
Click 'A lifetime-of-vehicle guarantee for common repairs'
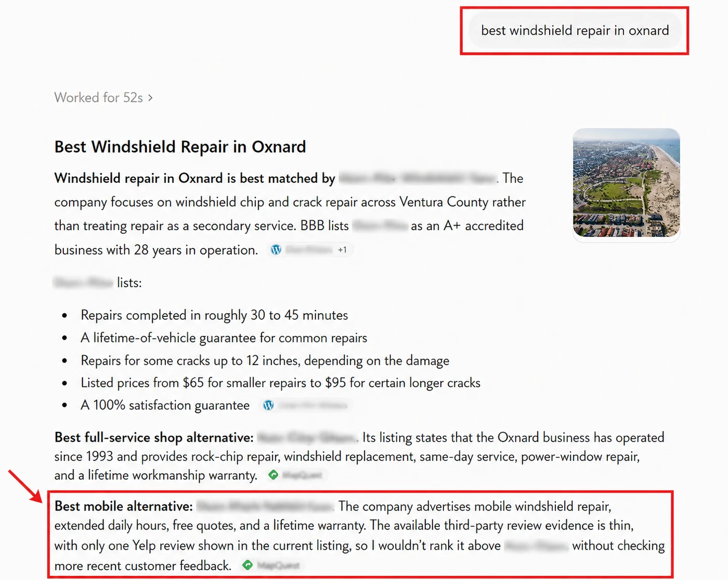224,338
